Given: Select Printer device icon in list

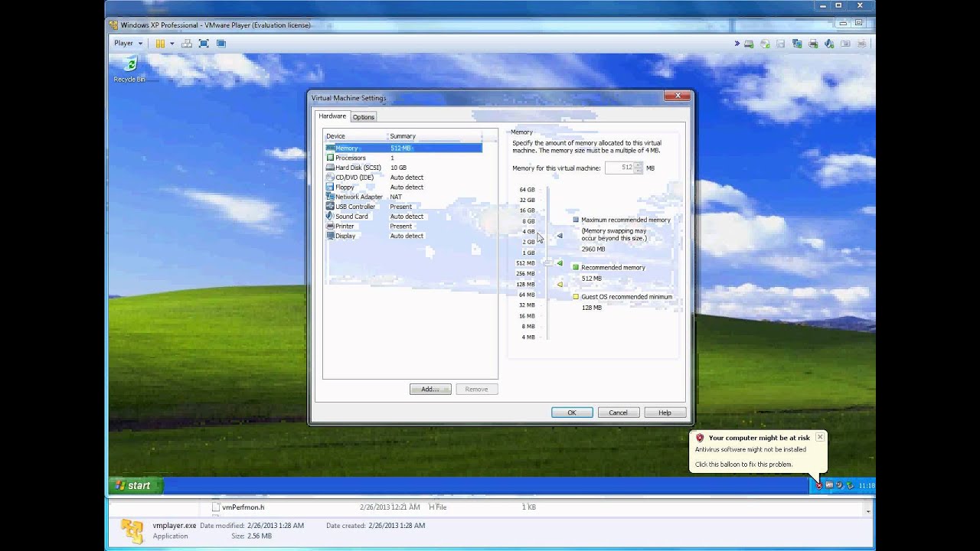Looking at the screenshot, I should point(330,227).
